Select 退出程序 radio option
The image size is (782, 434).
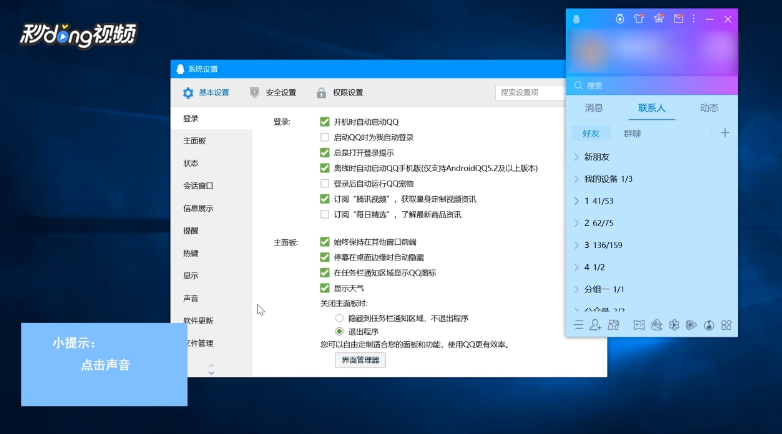tap(339, 332)
